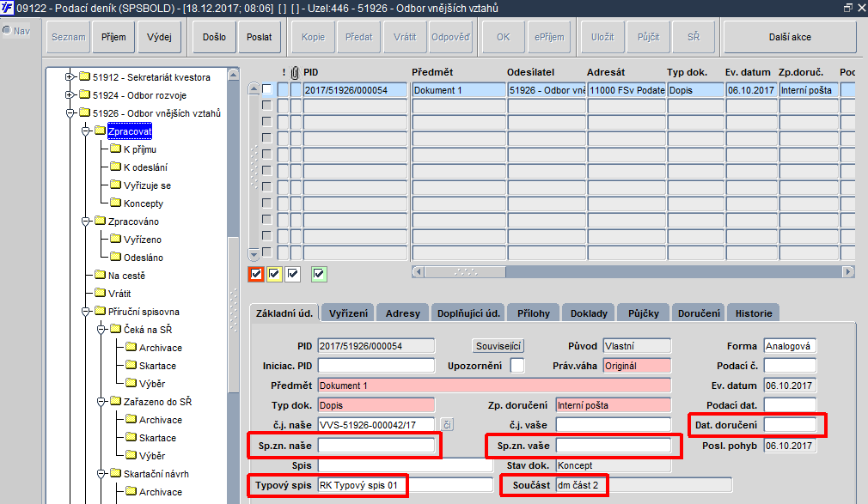
Task: Click the Vyřízeno folder icon
Action: [x=115, y=239]
